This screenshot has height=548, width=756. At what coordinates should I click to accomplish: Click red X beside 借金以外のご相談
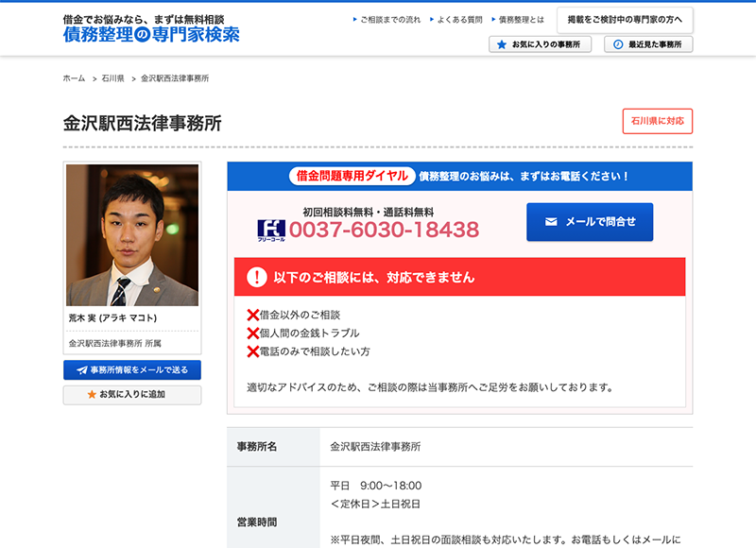252,316
